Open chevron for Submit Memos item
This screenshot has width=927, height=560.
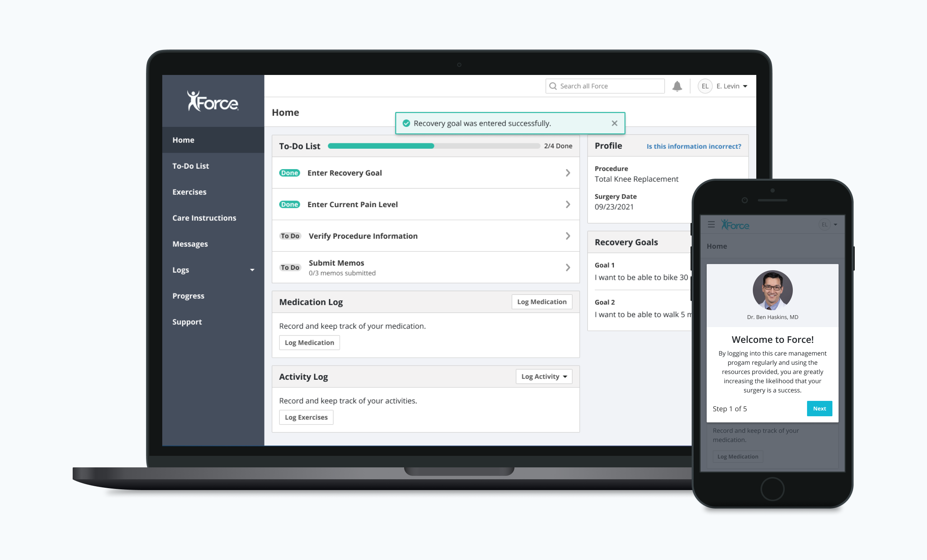point(568,268)
